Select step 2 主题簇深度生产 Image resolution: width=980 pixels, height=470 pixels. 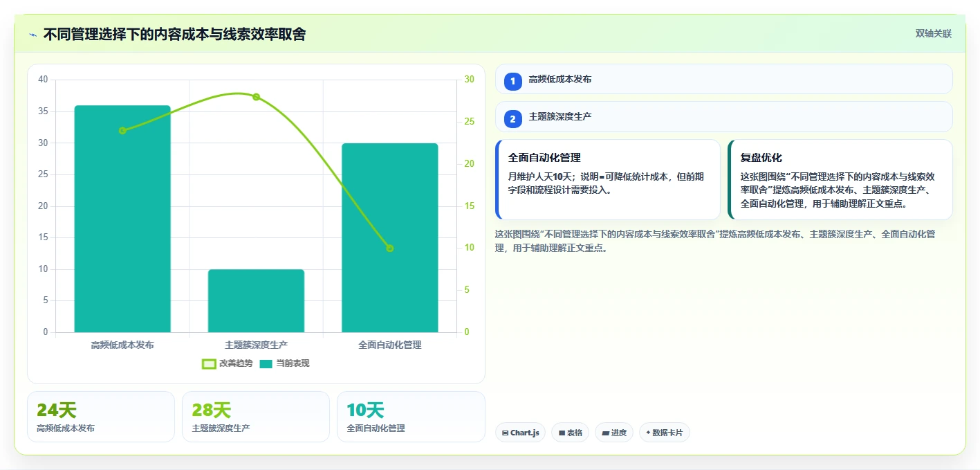(723, 116)
